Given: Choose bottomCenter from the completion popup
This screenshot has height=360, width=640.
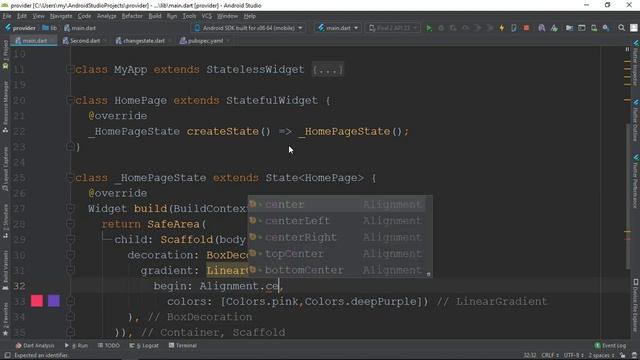Looking at the screenshot, I should tap(336, 270).
